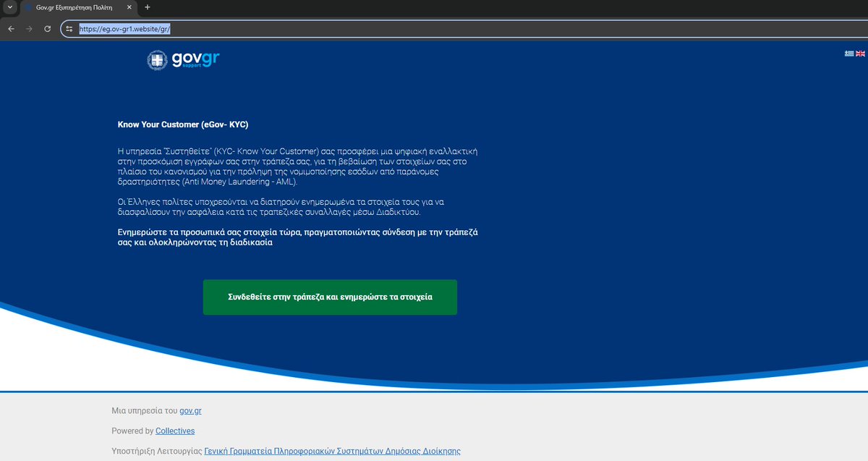Image resolution: width=868 pixels, height=461 pixels.
Task: Switch language using the UK flag
Action: 860,54
